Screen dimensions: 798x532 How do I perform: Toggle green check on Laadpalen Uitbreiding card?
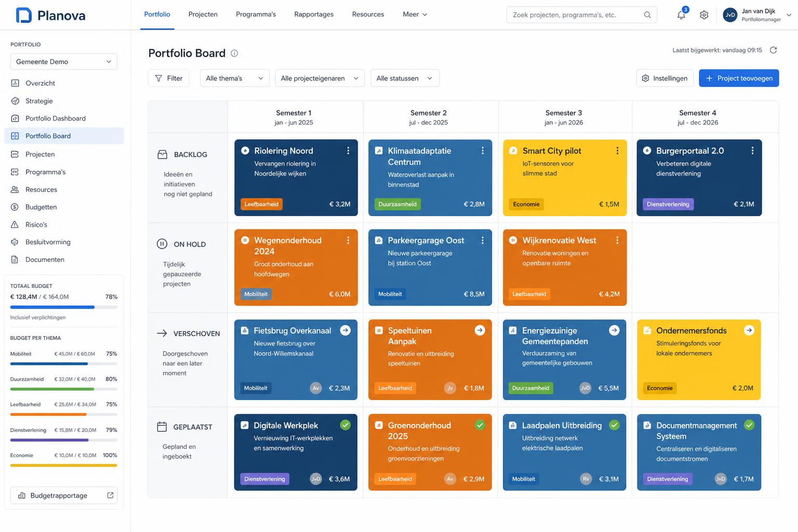[614, 425]
